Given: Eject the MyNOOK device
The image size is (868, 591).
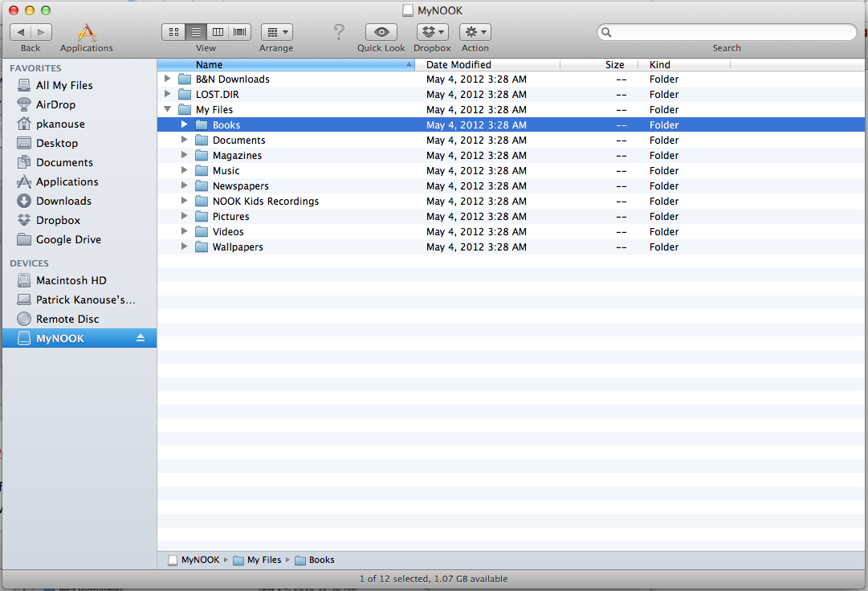Looking at the screenshot, I should [141, 338].
